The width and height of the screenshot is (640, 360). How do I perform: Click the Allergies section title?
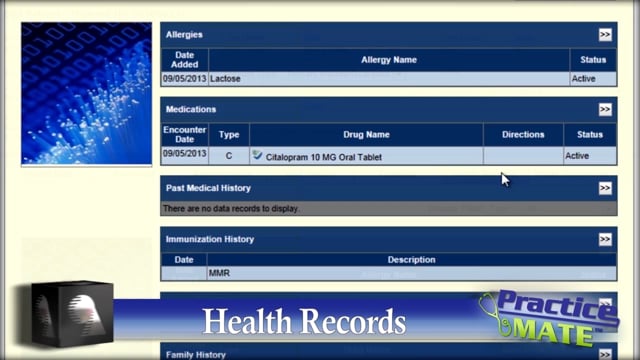pyautogui.click(x=184, y=35)
